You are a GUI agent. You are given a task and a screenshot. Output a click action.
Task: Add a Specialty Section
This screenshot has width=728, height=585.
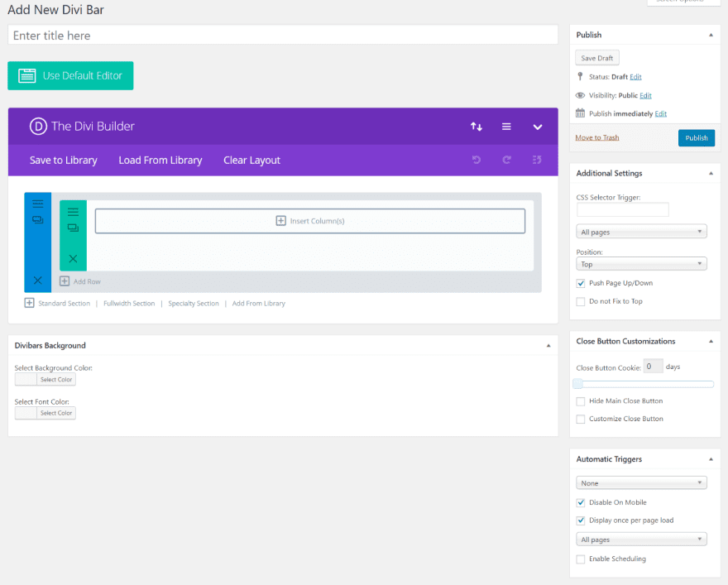coord(193,303)
